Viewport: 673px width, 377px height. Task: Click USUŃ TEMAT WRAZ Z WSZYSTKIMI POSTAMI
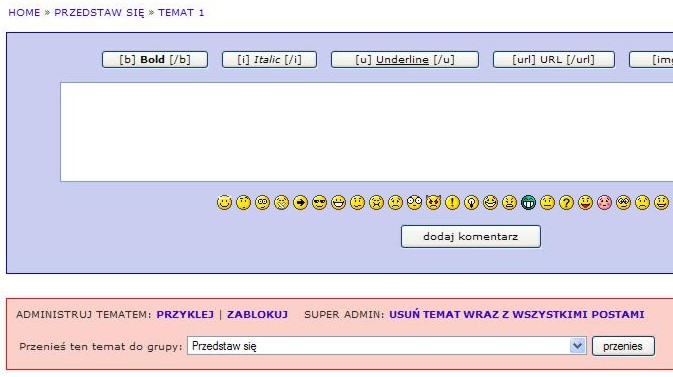click(x=517, y=314)
